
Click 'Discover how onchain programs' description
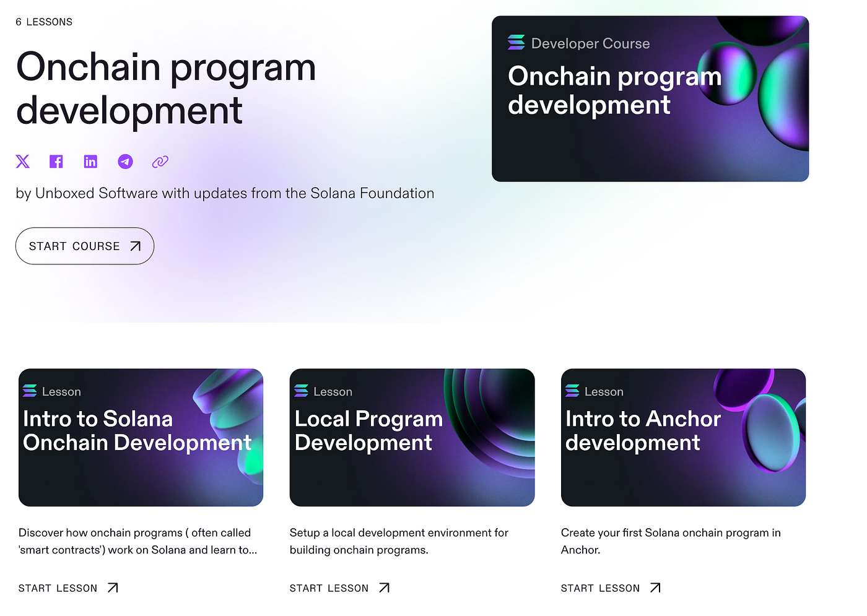(137, 541)
